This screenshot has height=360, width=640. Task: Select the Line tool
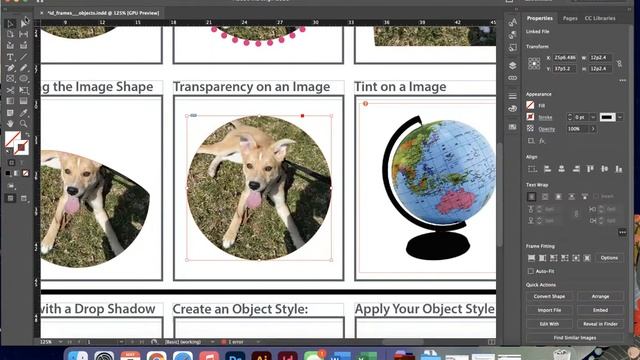click(24, 57)
